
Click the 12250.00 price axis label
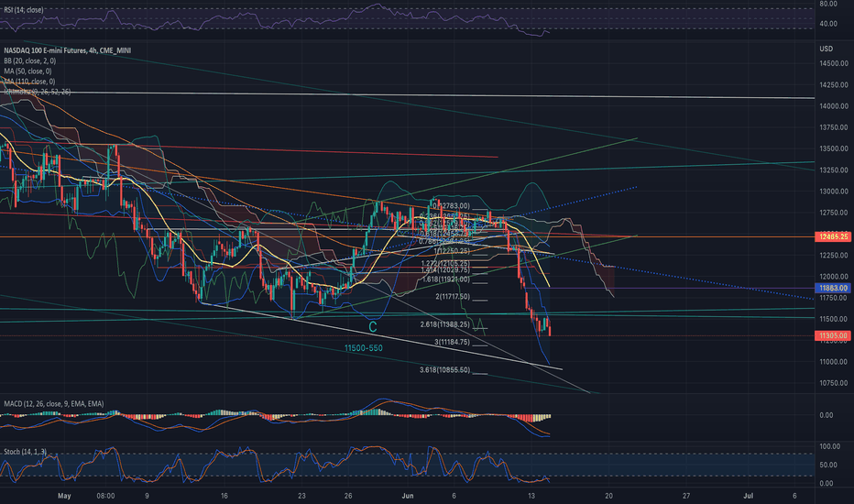tap(834, 255)
